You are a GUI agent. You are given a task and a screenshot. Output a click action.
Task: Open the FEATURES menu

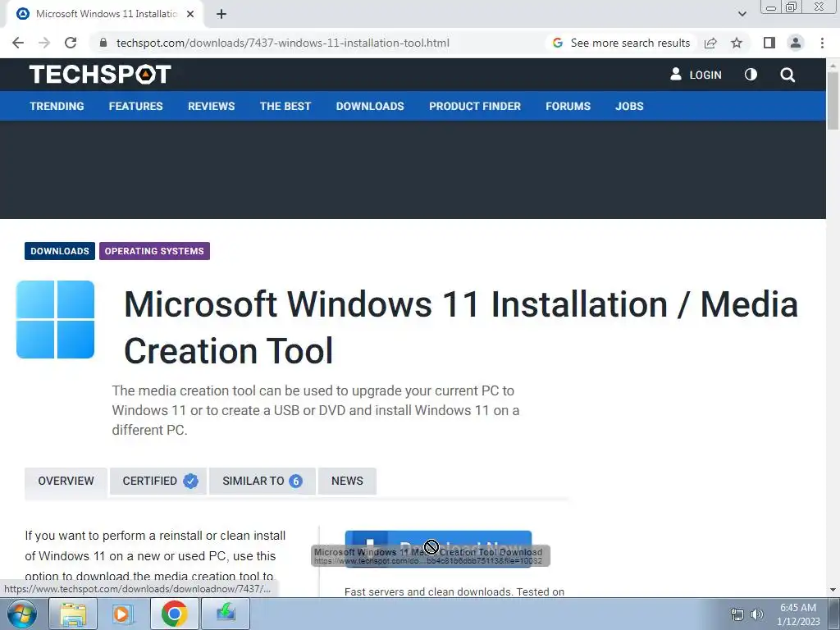pos(135,106)
